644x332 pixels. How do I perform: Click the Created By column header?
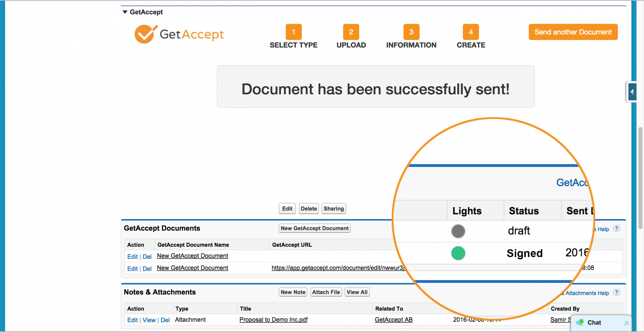[565, 309]
